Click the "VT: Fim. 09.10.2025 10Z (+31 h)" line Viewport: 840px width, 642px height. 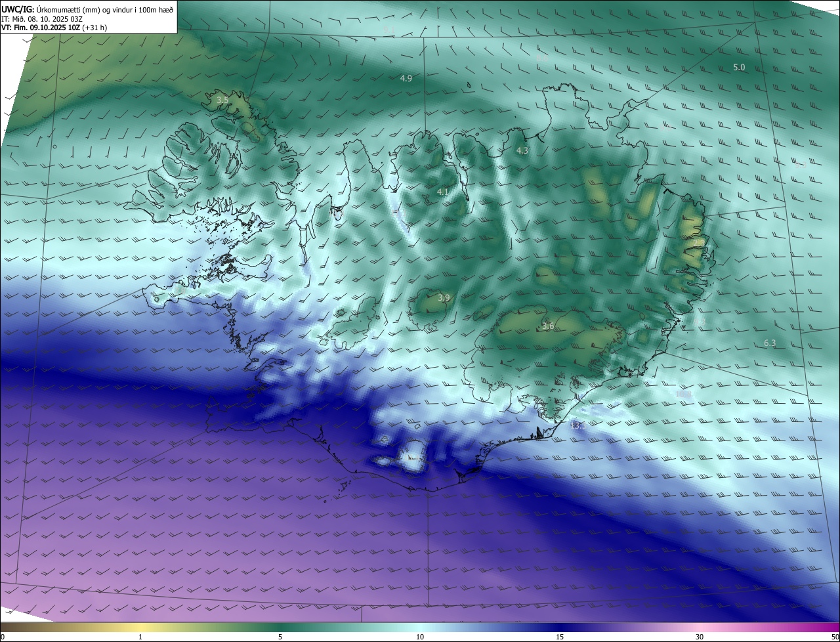(54, 28)
